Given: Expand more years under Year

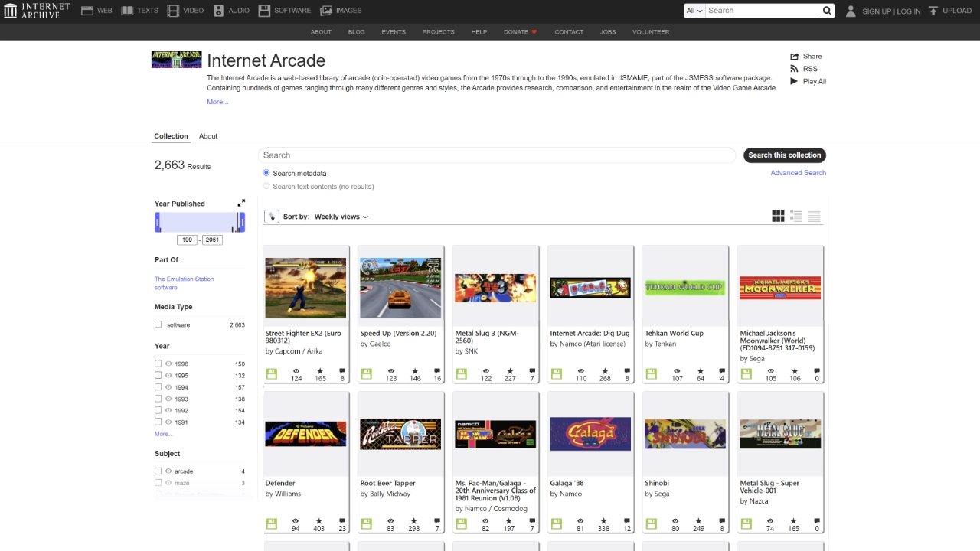Looking at the screenshot, I should 163,434.
